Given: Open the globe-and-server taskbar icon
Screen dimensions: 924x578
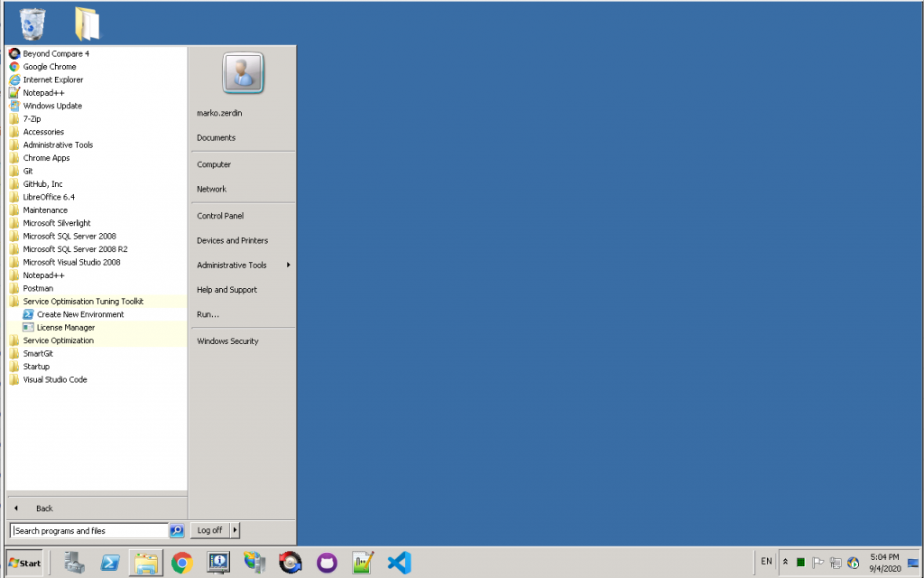Looking at the screenshot, I should [254, 563].
